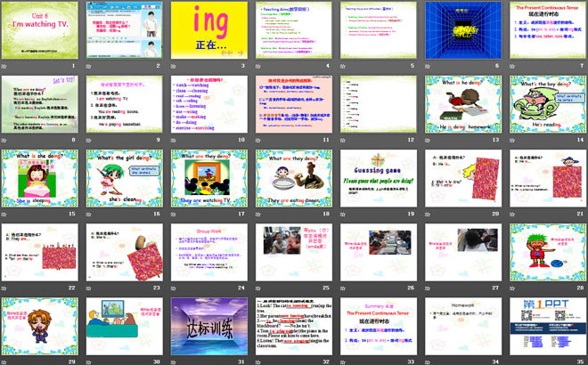Click the transition star icon under slide 10
588x365 pixels.
[x=174, y=140]
